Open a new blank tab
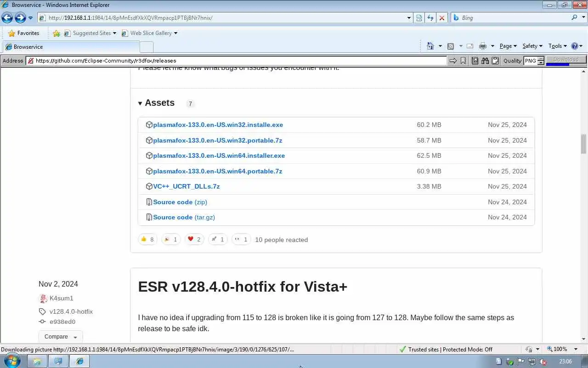The height and width of the screenshot is (368, 588). coord(146,47)
